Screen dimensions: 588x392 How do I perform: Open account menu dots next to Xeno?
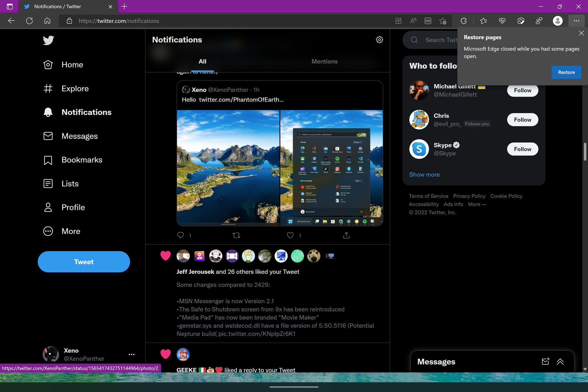coord(131,354)
